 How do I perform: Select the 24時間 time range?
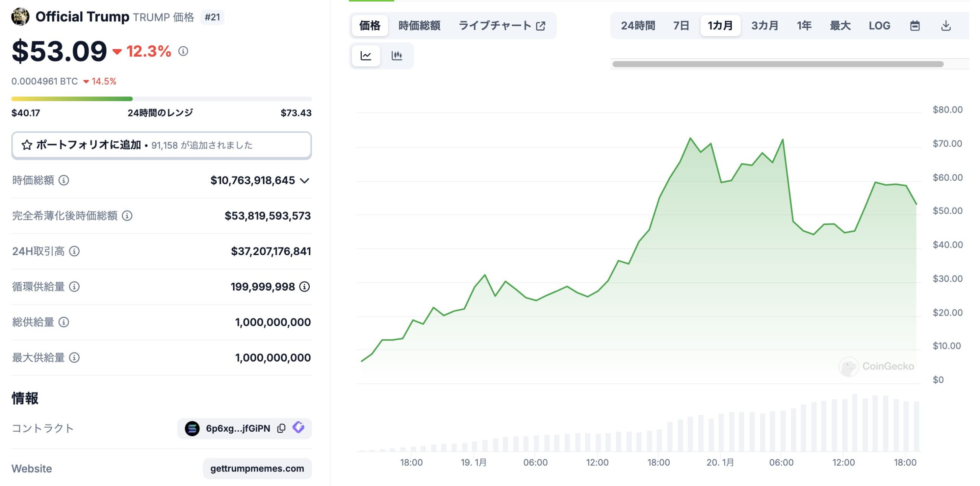tap(638, 26)
